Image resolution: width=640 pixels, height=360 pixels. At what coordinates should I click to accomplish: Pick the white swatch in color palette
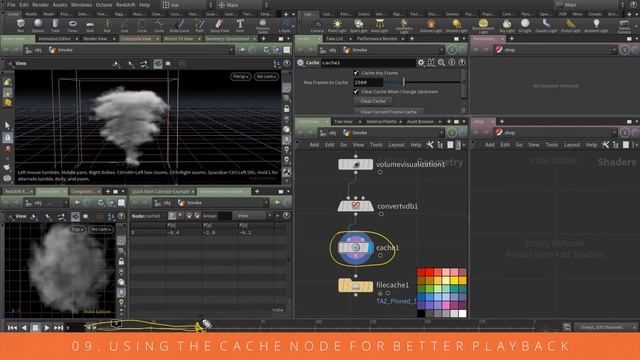coord(462,313)
